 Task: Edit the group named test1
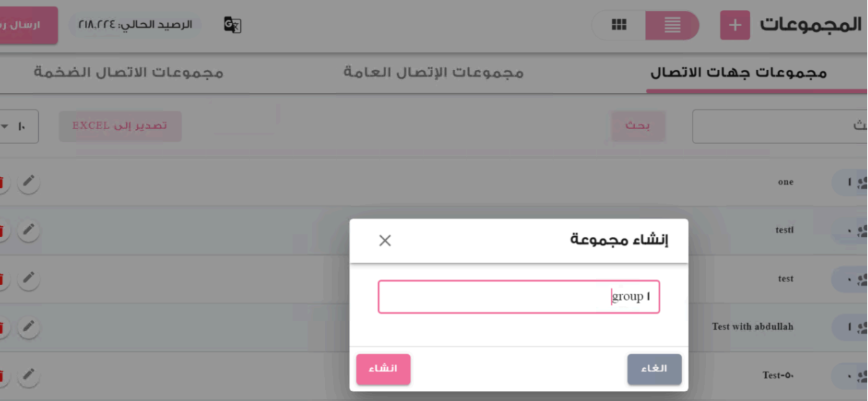(x=28, y=230)
